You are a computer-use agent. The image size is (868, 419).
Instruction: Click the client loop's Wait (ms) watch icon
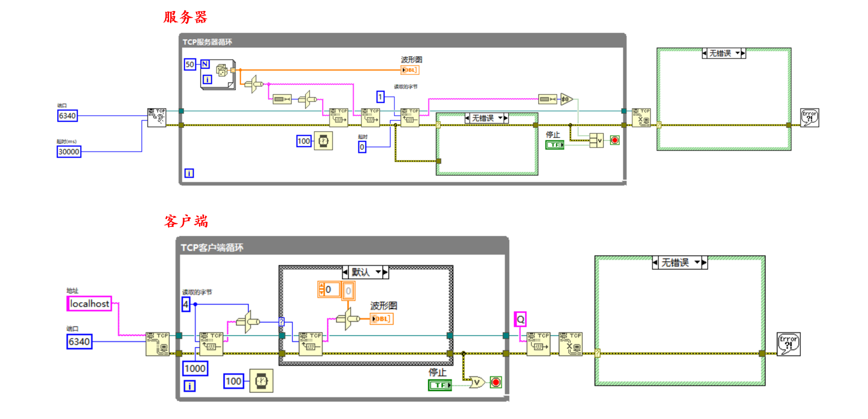pyautogui.click(x=261, y=381)
